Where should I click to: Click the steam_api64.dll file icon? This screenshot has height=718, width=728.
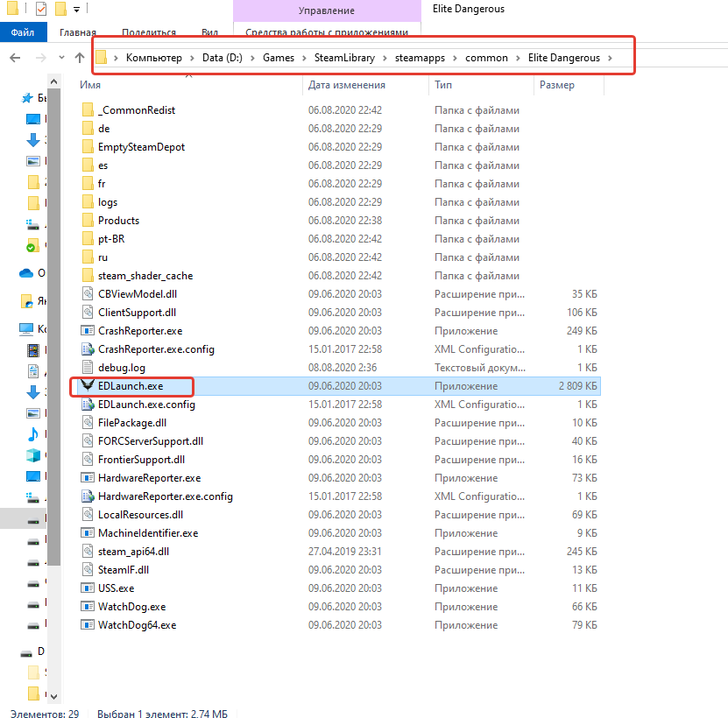click(88, 551)
